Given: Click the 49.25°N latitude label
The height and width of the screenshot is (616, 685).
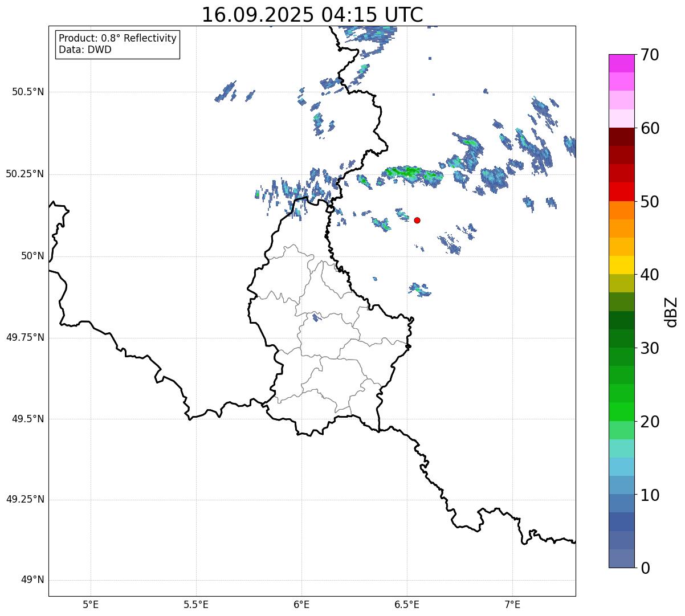Looking at the screenshot, I should 25,499.
